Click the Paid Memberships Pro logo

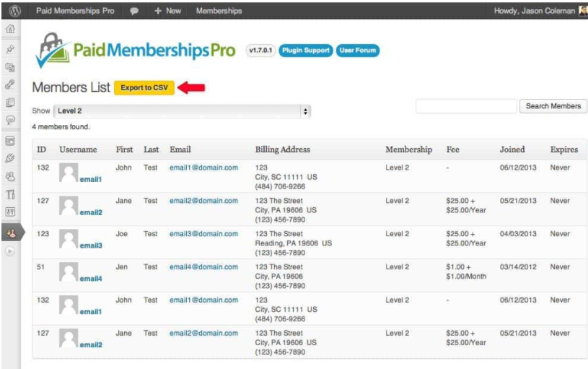pyautogui.click(x=136, y=51)
